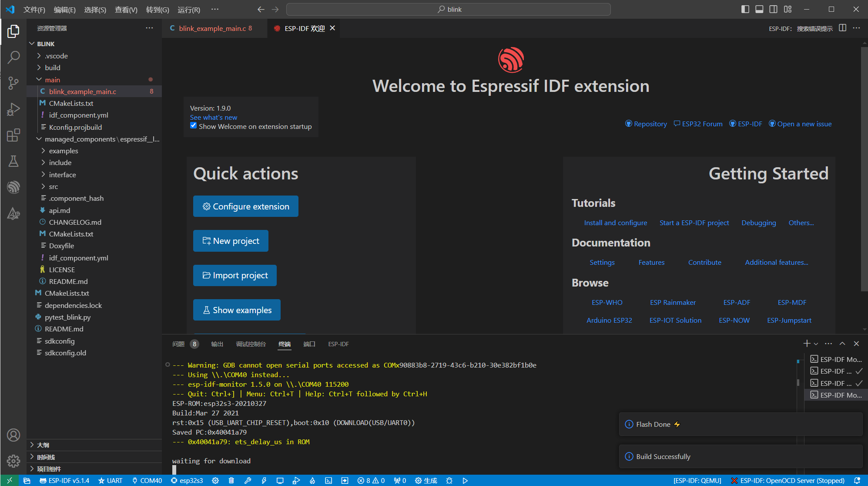Open the ESP-IDF Explorer sidebar icon
This screenshot has height=486, width=868.
pos(13,187)
